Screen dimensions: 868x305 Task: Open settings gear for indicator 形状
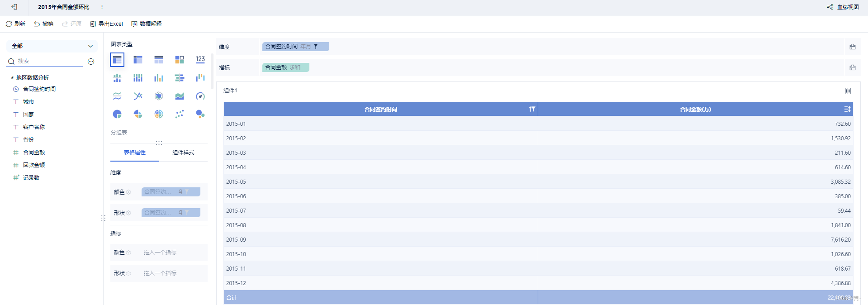click(128, 273)
